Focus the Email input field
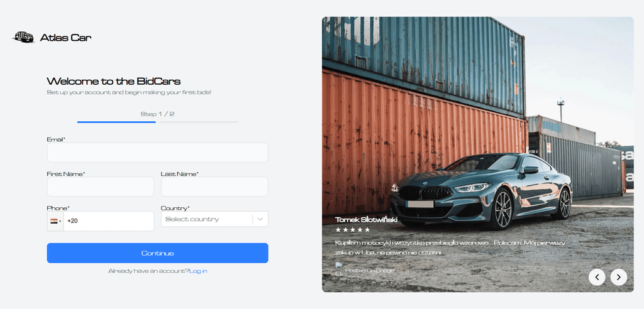Image resolution: width=644 pixels, height=309 pixels. click(x=157, y=152)
